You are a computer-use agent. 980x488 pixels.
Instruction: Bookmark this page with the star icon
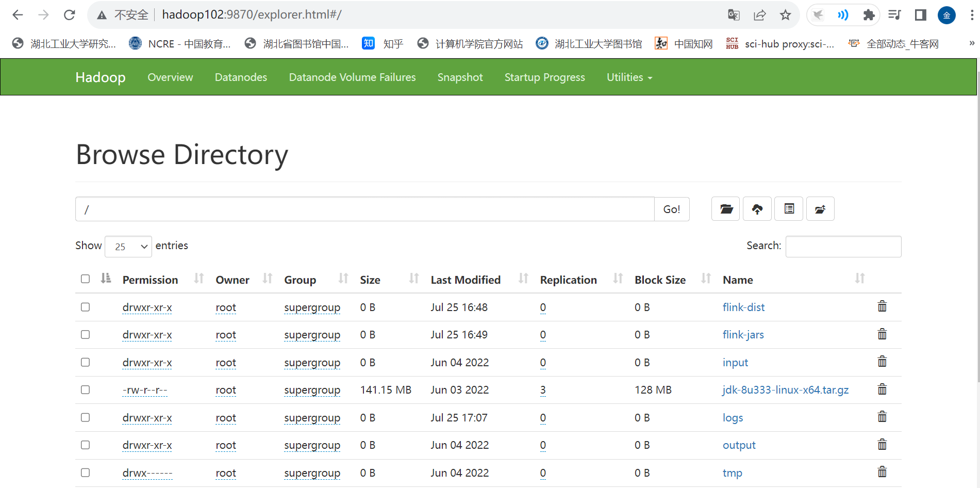(785, 15)
